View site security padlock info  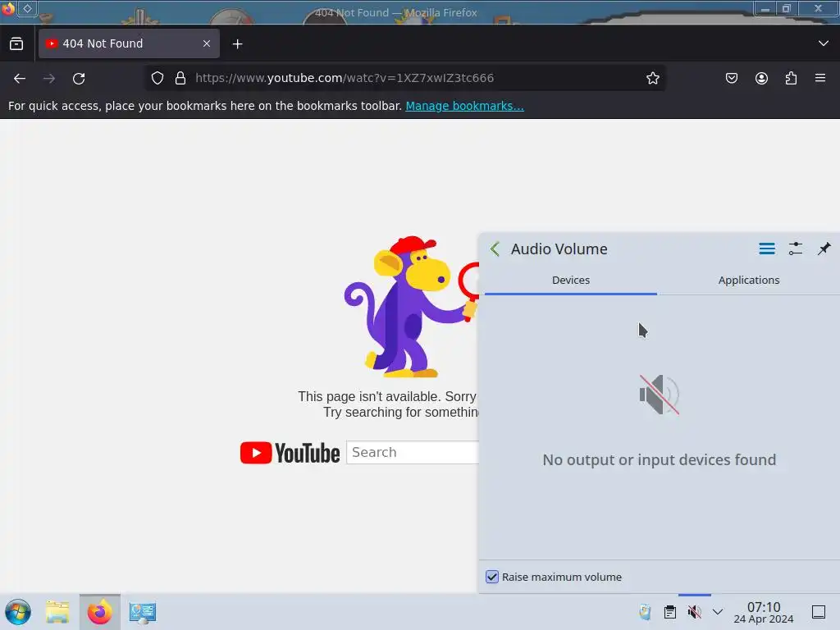click(x=180, y=78)
